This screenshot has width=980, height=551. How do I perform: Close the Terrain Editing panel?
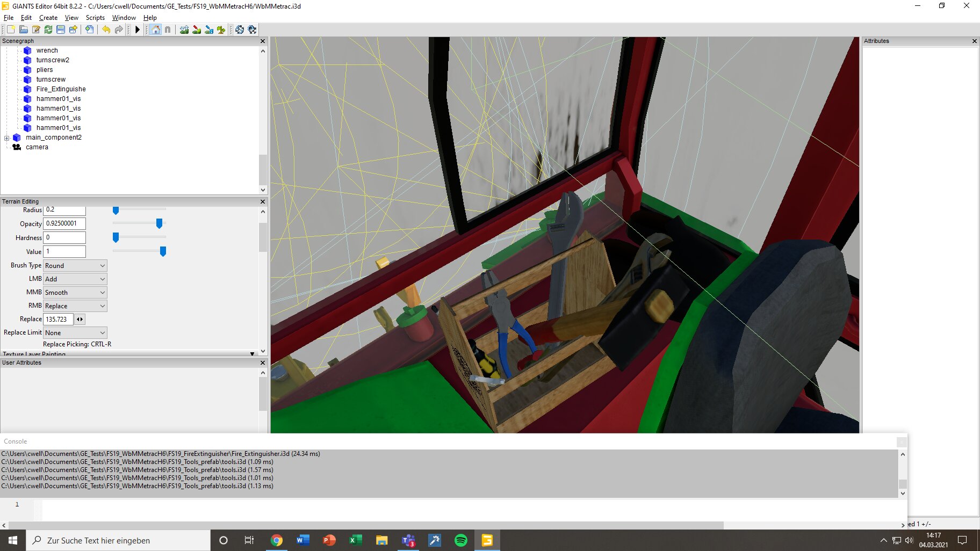coord(263,202)
